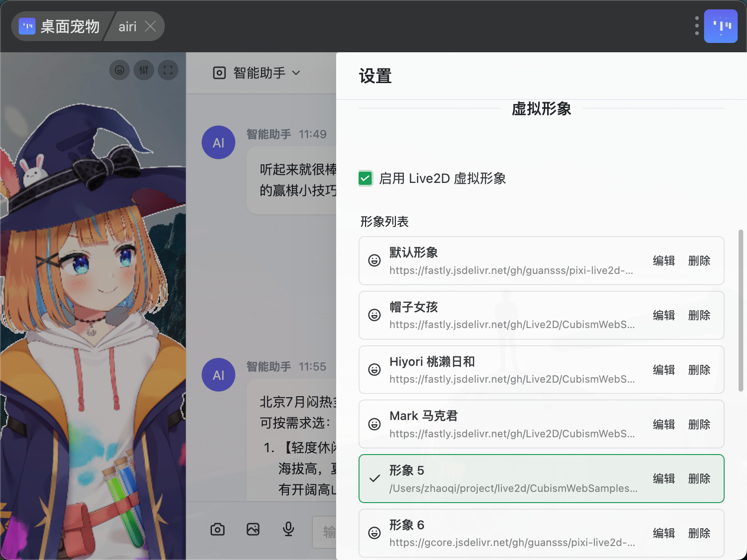Edit the 默认形象 avatar
This screenshot has width=747, height=560.
[664, 260]
